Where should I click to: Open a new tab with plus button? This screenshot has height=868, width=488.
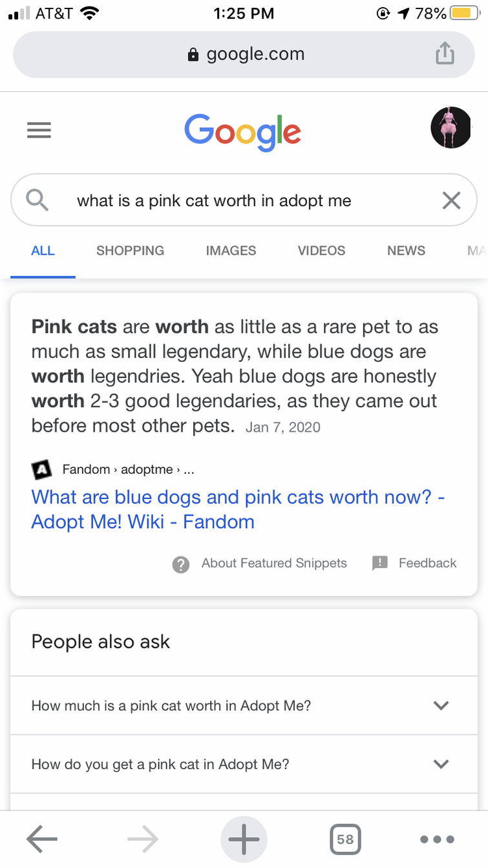(244, 840)
